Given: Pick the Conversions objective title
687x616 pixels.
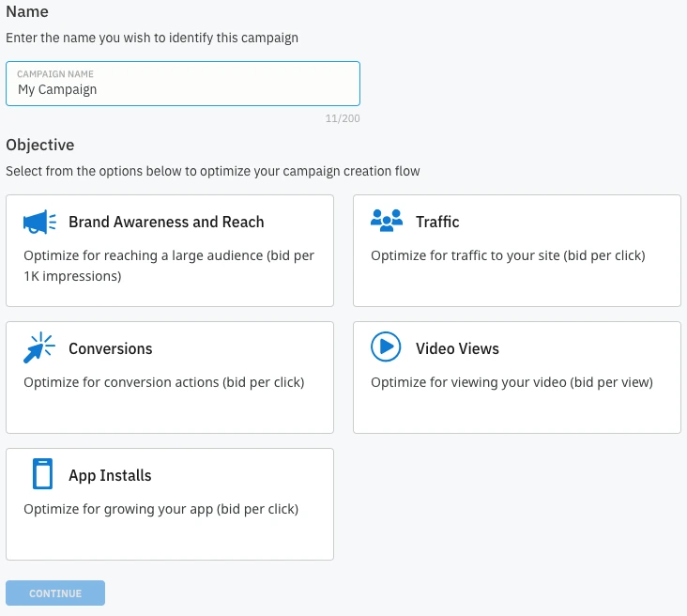Looking at the screenshot, I should pos(110,349).
